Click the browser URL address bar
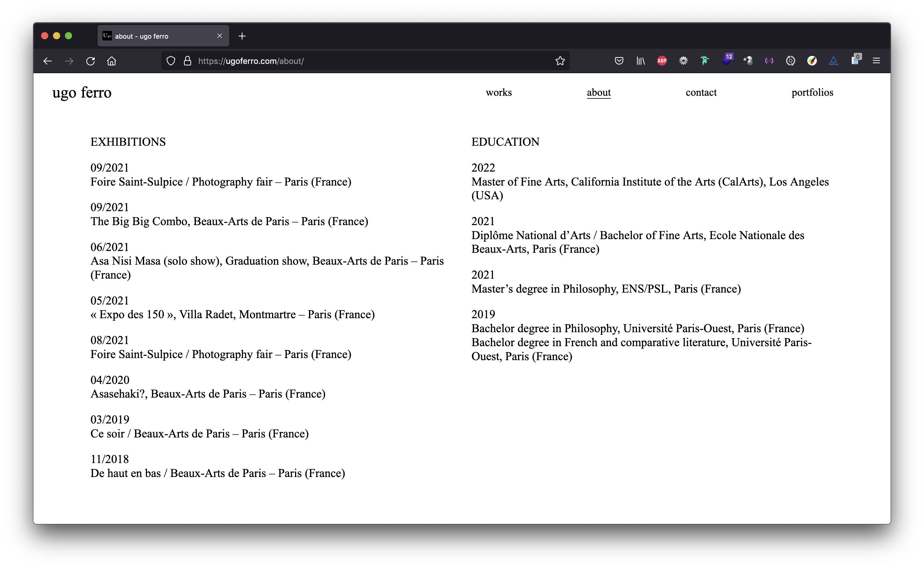 [362, 61]
